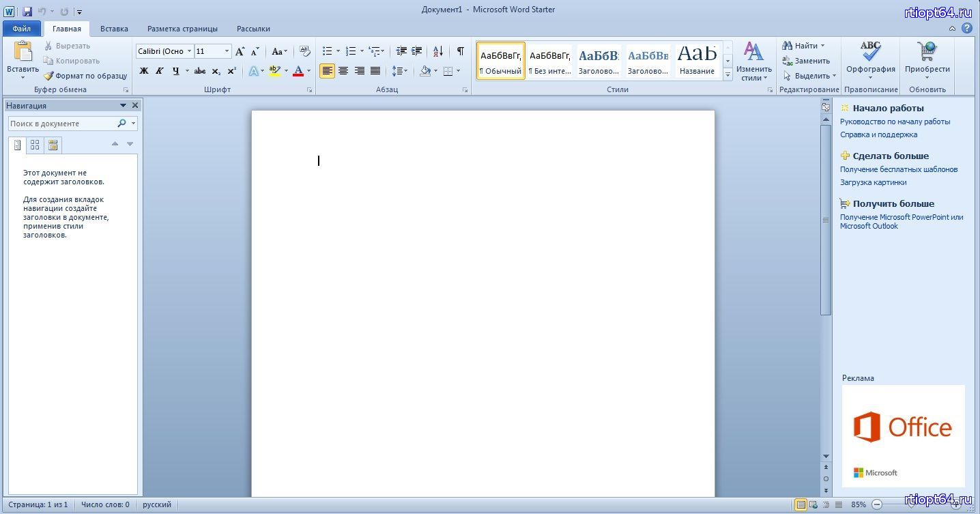
Task: Increase font size with the grow font icon
Action: click(240, 51)
